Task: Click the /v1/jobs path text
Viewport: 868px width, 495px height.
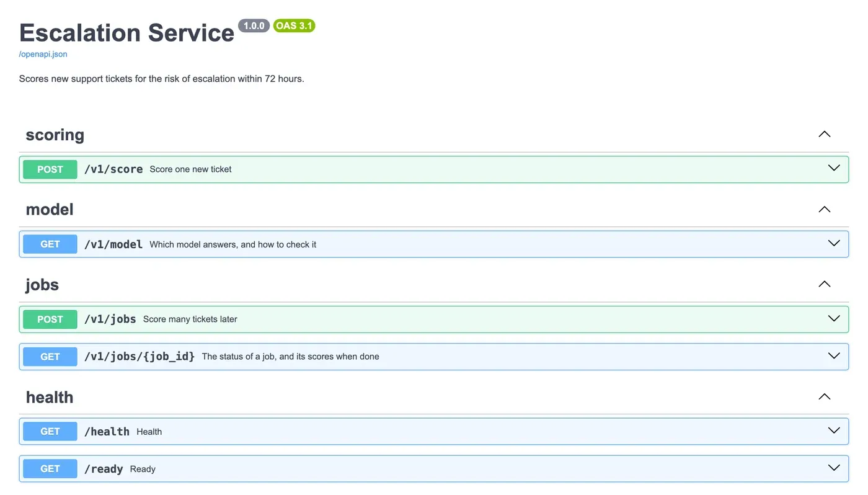Action: [110, 319]
